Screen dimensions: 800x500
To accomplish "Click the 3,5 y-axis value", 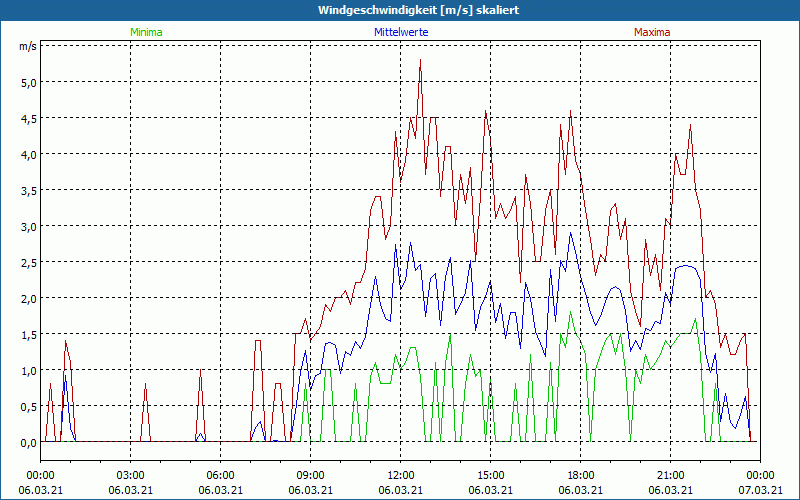I will point(29,190).
